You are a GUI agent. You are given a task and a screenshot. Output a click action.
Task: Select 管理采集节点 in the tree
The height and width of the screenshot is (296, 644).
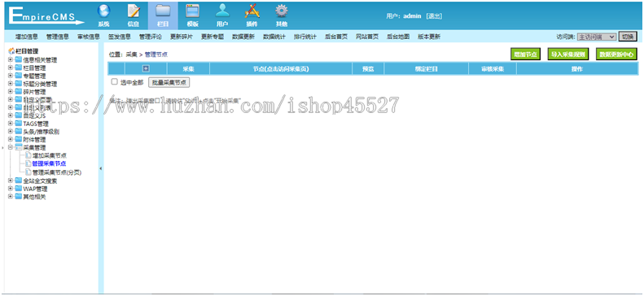[x=50, y=163]
